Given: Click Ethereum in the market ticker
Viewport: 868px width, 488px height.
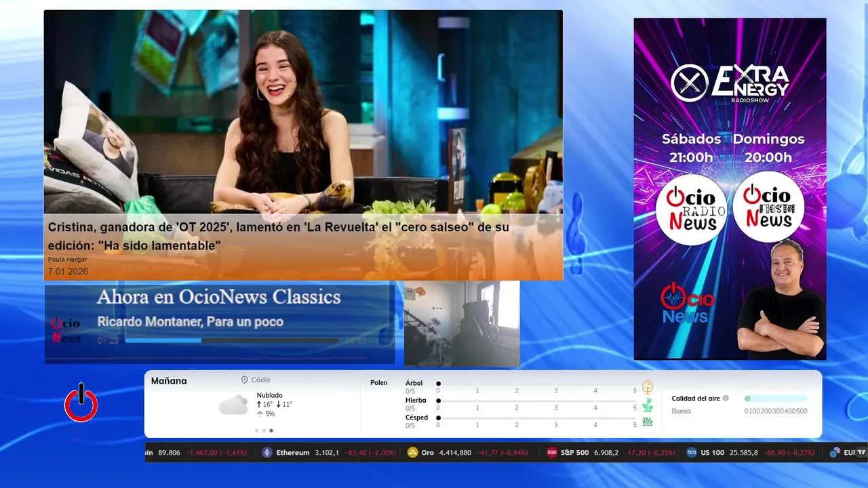Looking at the screenshot, I should [x=293, y=453].
